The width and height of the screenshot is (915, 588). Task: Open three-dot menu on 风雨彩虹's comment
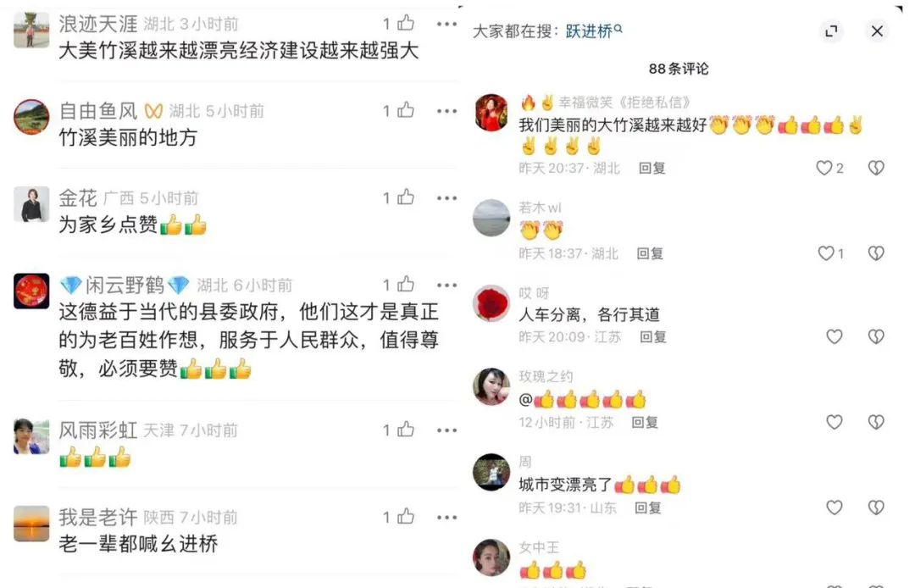pos(446,430)
